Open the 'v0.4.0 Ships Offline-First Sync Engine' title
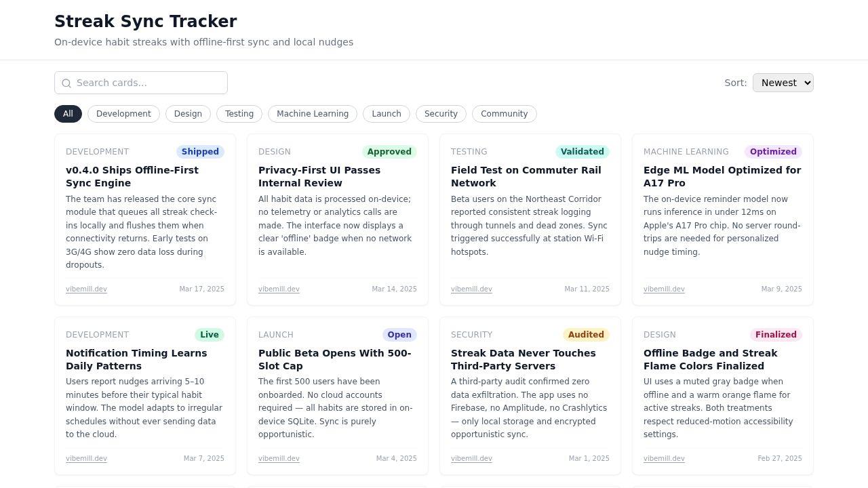 [x=132, y=177]
